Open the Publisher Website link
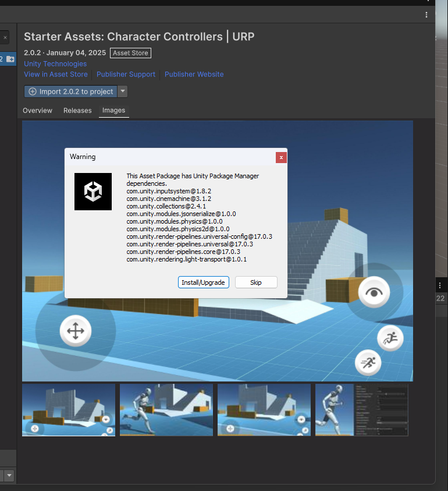This screenshot has height=491, width=448. pyautogui.click(x=194, y=74)
